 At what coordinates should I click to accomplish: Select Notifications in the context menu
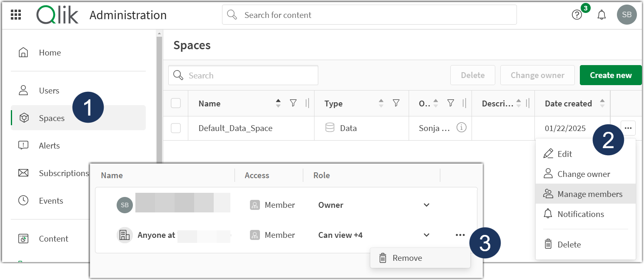[586, 214]
